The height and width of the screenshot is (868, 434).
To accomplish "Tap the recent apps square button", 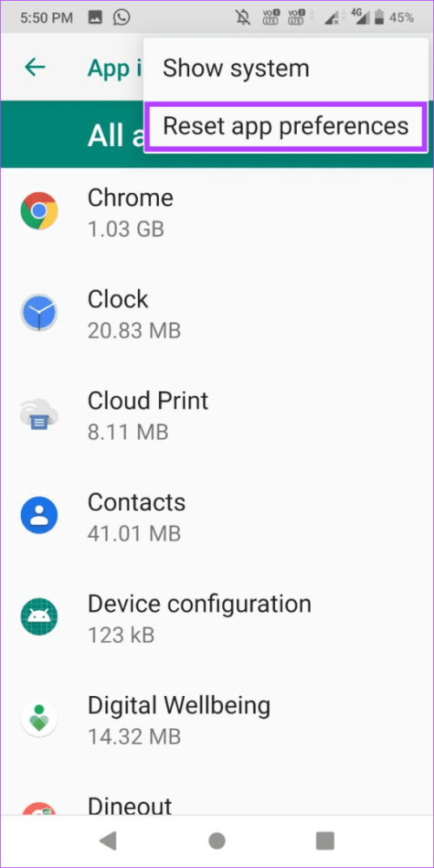I will click(325, 841).
